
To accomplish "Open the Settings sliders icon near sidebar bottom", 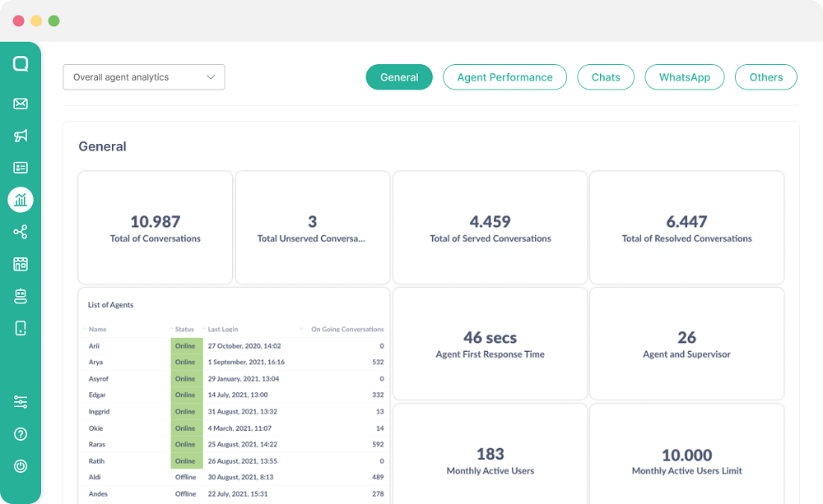I will [x=21, y=401].
